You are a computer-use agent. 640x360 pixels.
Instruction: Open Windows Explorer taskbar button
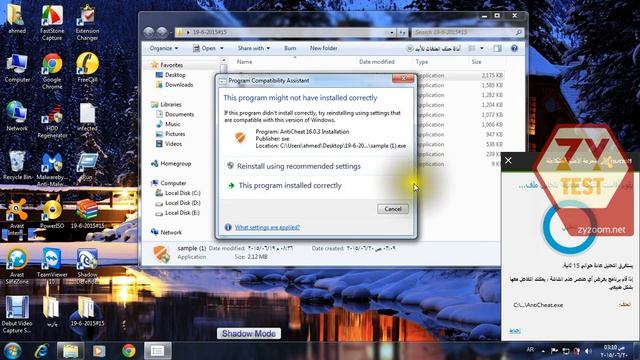coord(70,351)
